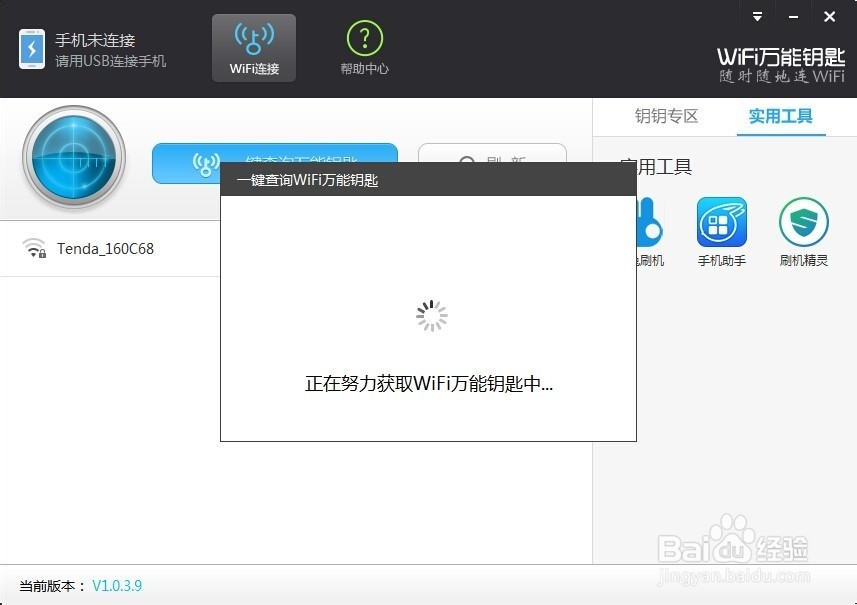Click the phone USB connection icon

pyautogui.click(x=32, y=49)
